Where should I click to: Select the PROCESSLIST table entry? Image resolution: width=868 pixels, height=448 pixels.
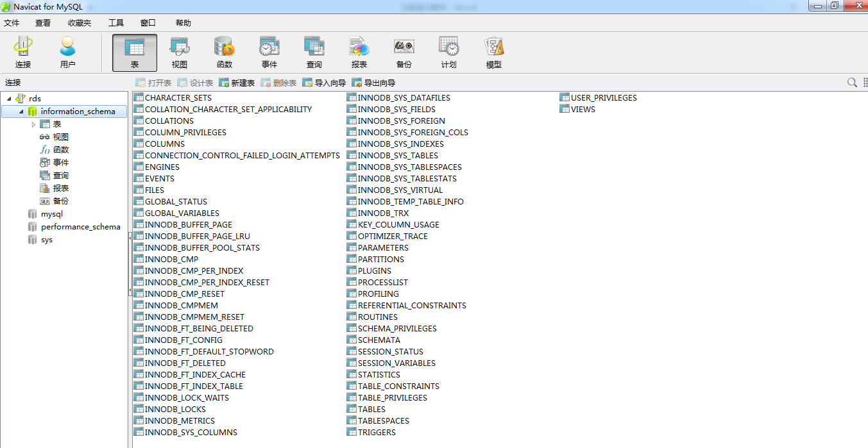click(x=377, y=283)
